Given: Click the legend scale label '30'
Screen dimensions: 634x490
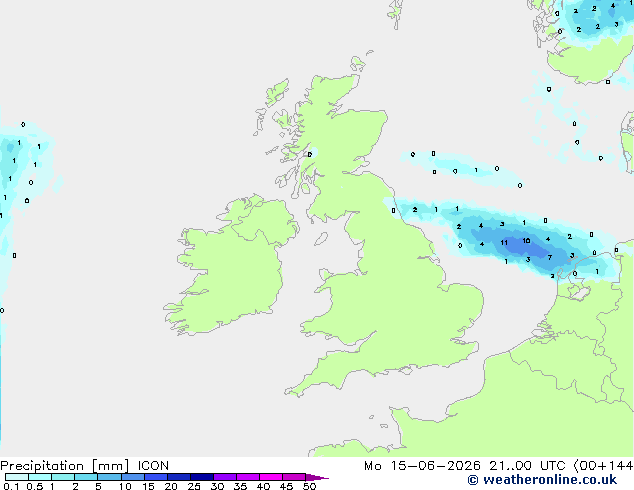Looking at the screenshot, I should (217, 486).
